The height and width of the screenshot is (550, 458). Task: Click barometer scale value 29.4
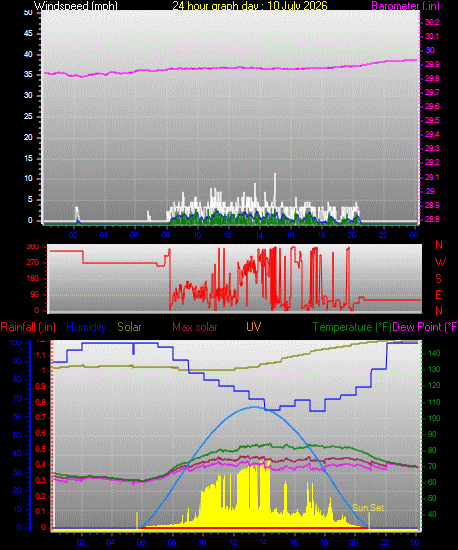432,134
